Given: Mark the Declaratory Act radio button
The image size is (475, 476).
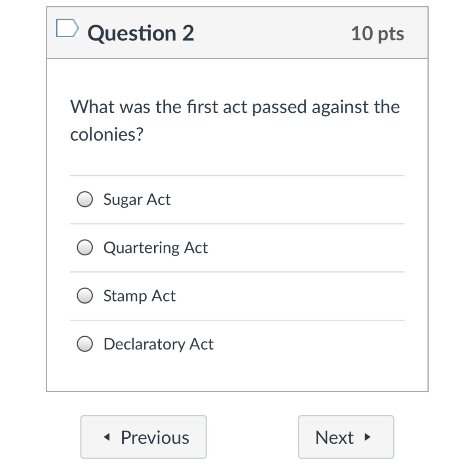Looking at the screenshot, I should (x=85, y=344).
